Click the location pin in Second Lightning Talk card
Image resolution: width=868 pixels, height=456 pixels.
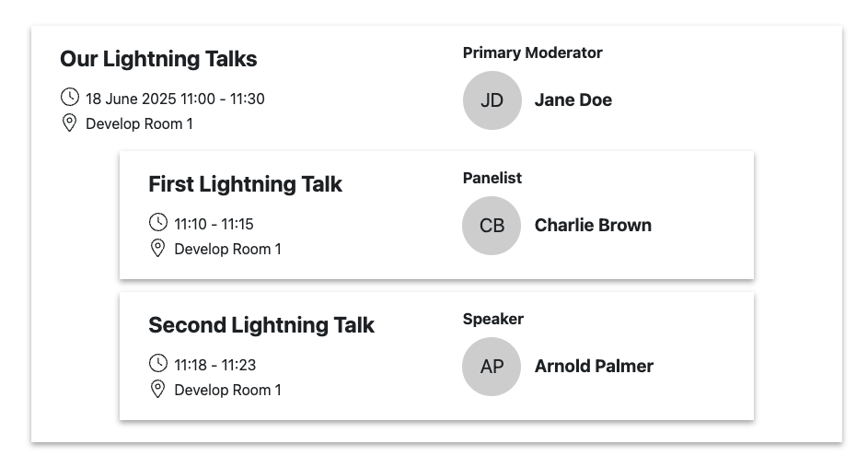click(157, 390)
